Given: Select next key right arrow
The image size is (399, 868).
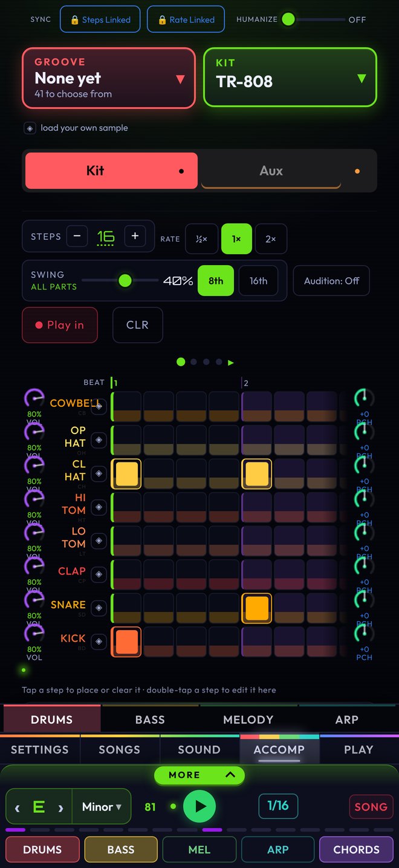Looking at the screenshot, I should (60, 807).
